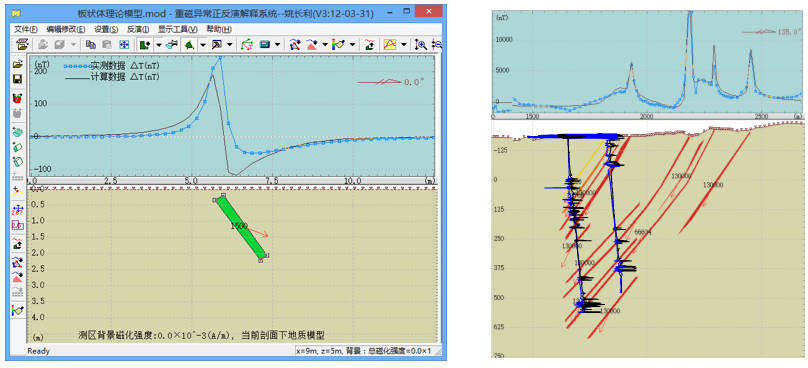Open the 文件(F) menu
This screenshot has height=368, width=808.
(x=26, y=29)
